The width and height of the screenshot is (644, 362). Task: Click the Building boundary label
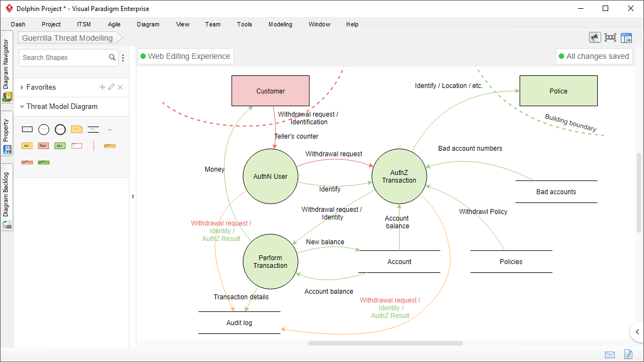coord(570,122)
